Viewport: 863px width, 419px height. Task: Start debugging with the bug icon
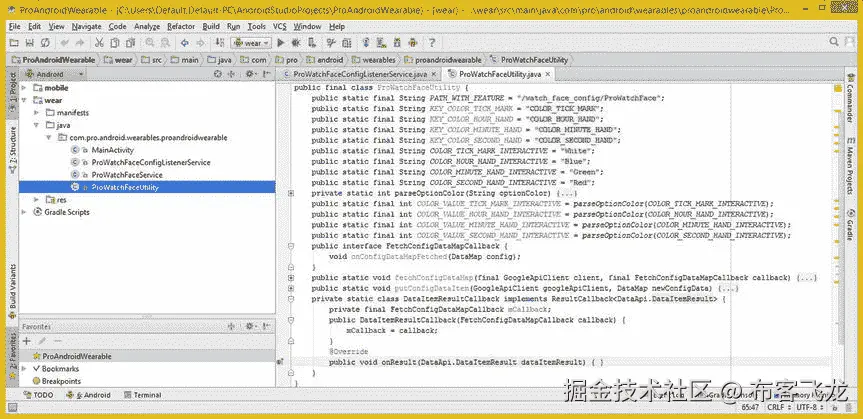click(x=296, y=42)
